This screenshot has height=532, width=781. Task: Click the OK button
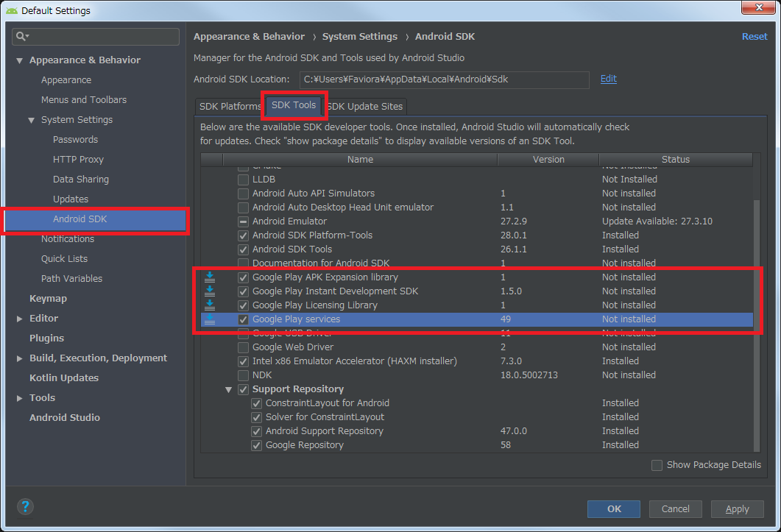click(614, 509)
